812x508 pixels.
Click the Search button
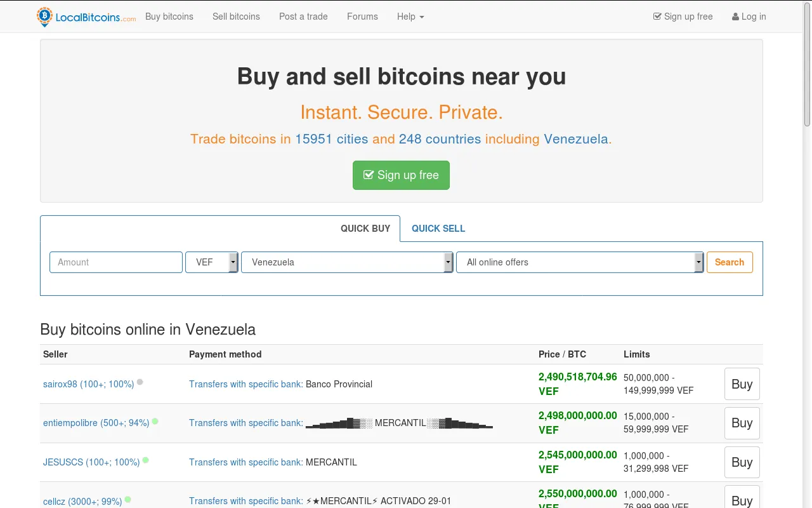730,262
